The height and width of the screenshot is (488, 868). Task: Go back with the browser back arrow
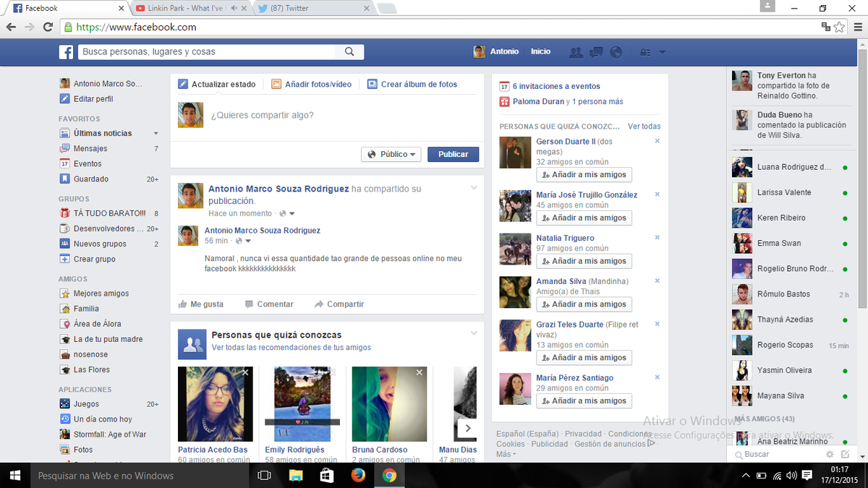11,27
